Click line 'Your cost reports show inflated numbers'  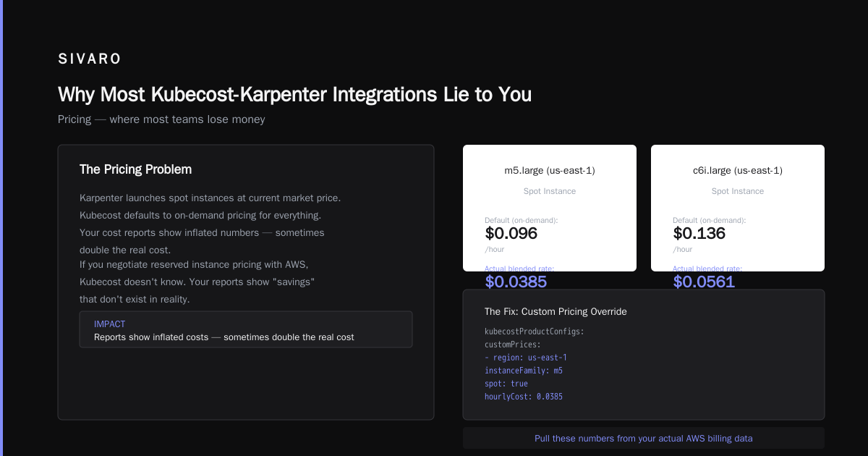202,233
